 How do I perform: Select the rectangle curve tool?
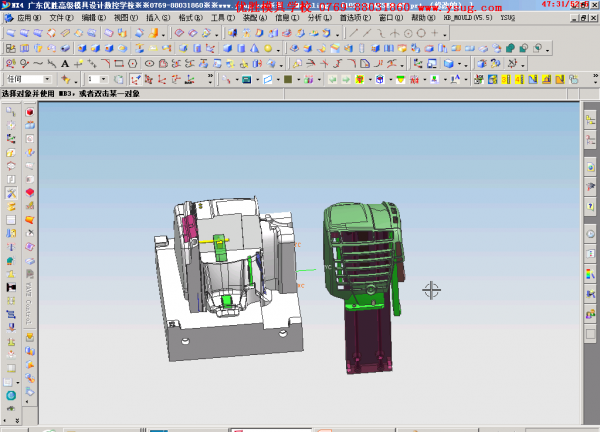pos(119,64)
